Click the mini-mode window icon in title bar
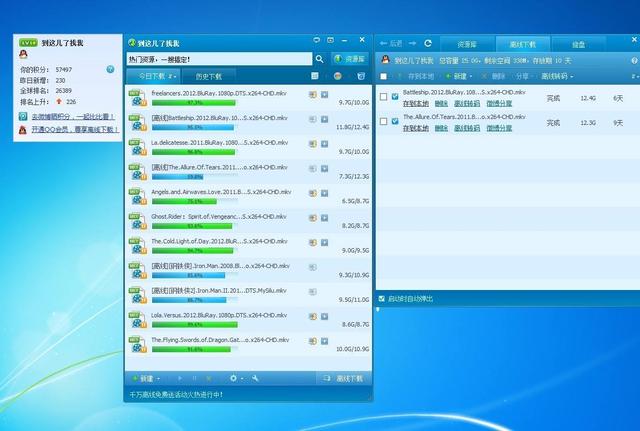Screen dimensions: 640x431 click(x=330, y=40)
